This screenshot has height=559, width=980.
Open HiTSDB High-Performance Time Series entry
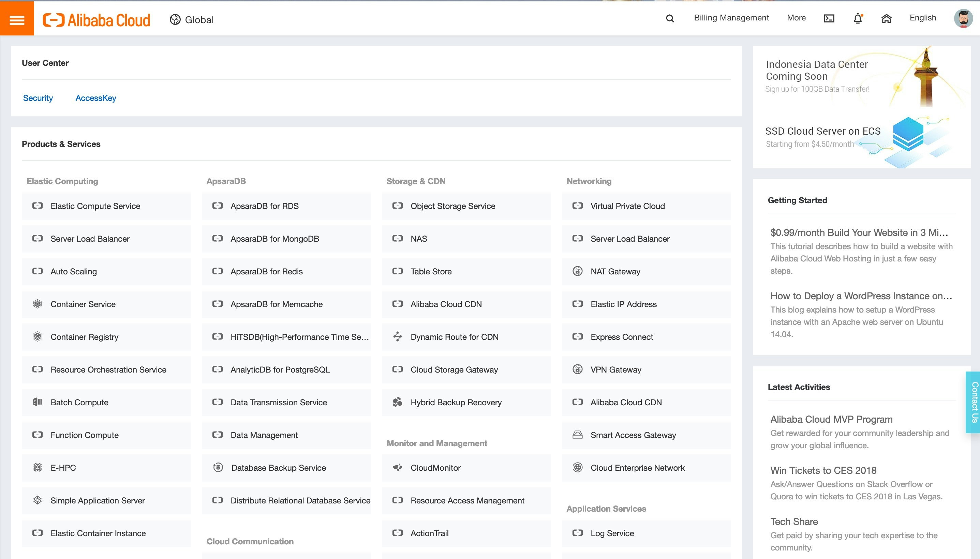[286, 337]
